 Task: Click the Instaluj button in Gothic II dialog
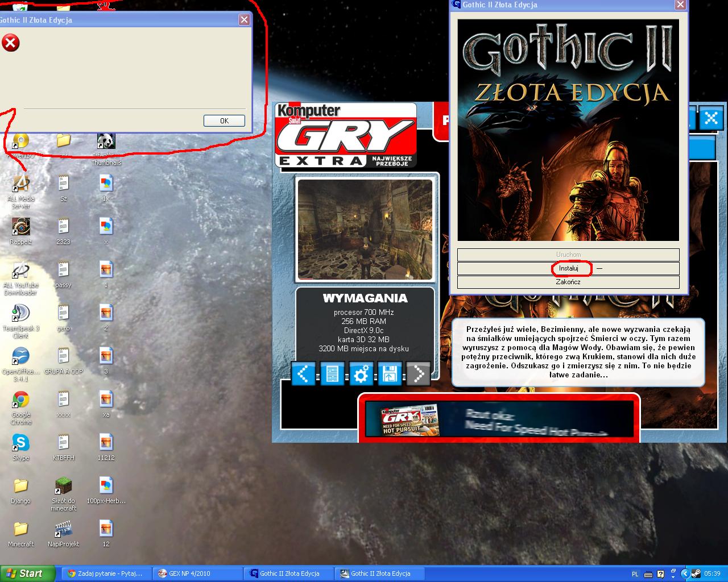(x=568, y=268)
